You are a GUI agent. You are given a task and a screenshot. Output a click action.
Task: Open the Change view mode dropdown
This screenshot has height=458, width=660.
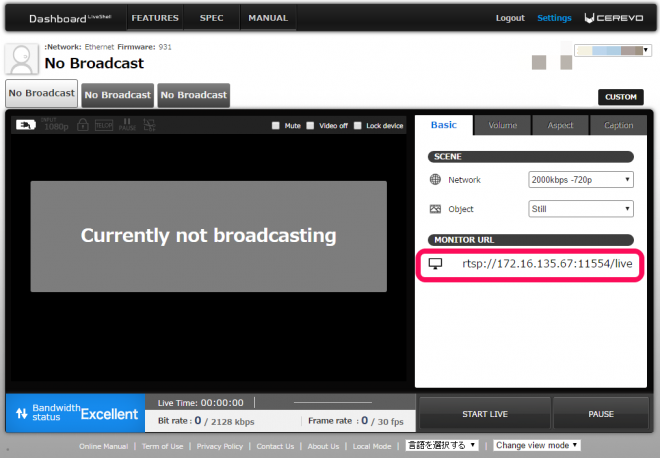click(x=537, y=445)
